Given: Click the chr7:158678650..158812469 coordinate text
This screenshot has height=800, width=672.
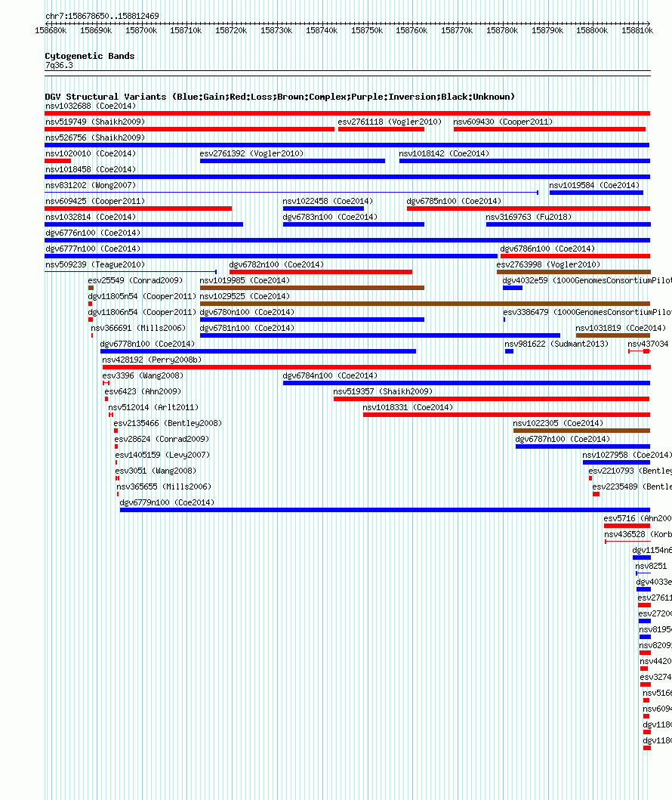Looking at the screenshot, I should (102, 17).
